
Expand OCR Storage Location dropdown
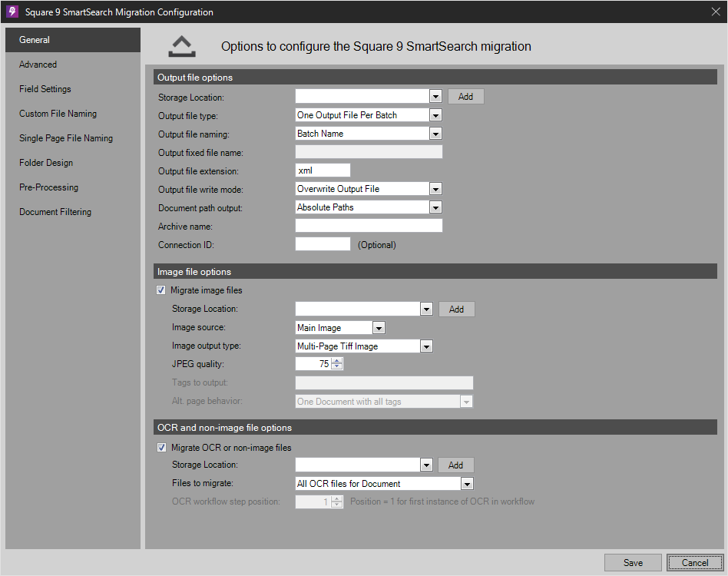(x=426, y=465)
